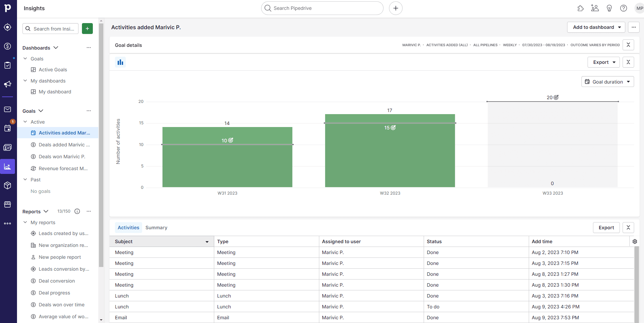This screenshot has width=644, height=323.
Task: Open Products box icon in sidebar
Action: pyautogui.click(x=7, y=185)
